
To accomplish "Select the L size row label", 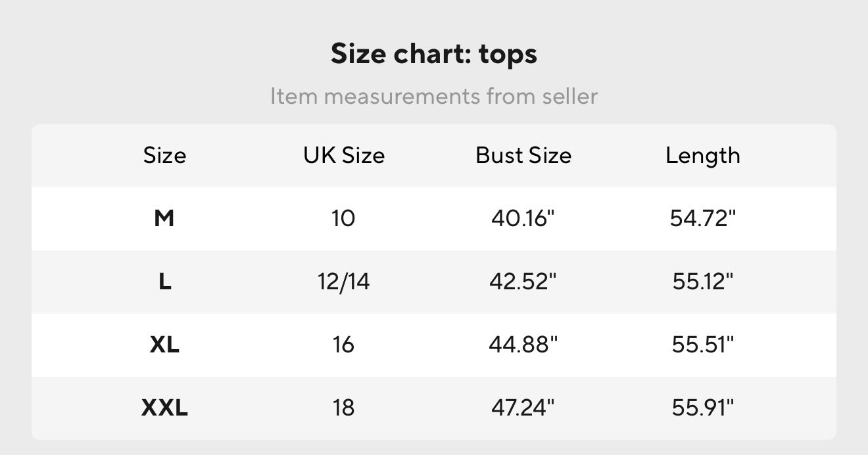I will (164, 281).
